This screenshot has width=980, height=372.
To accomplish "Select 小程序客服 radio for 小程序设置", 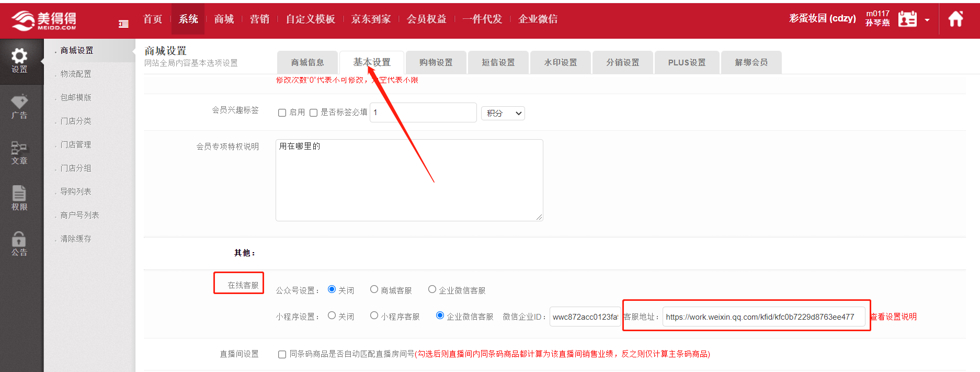I will [374, 315].
